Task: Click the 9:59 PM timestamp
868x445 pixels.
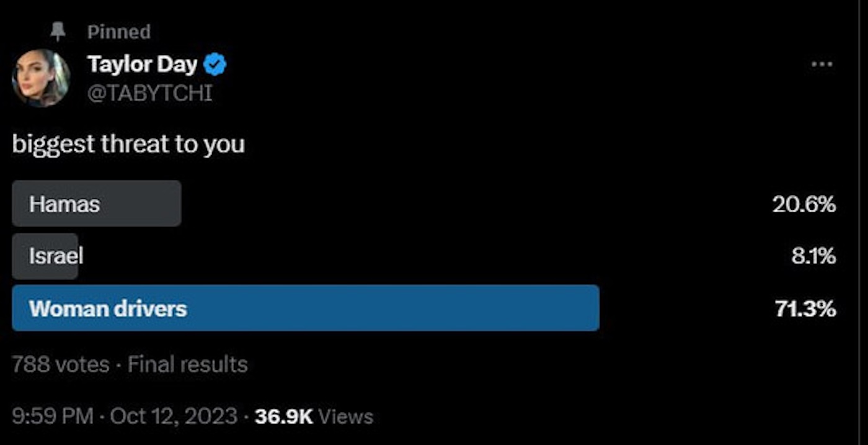Action: (53, 416)
